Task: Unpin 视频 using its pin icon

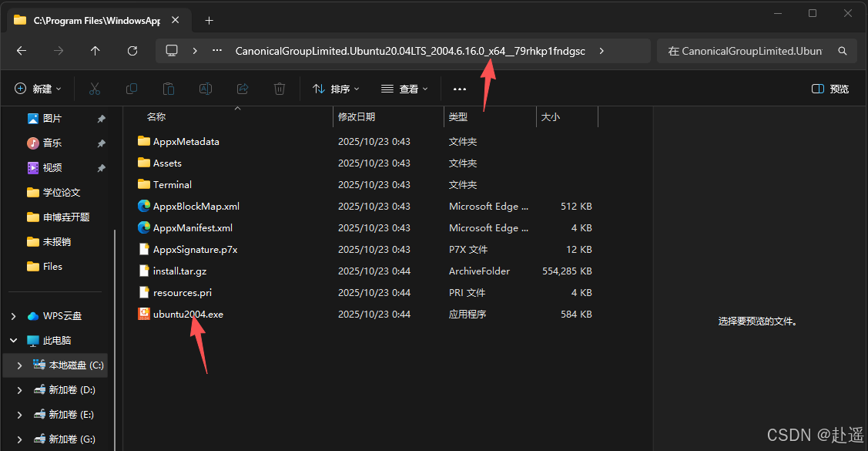Action: (102, 168)
